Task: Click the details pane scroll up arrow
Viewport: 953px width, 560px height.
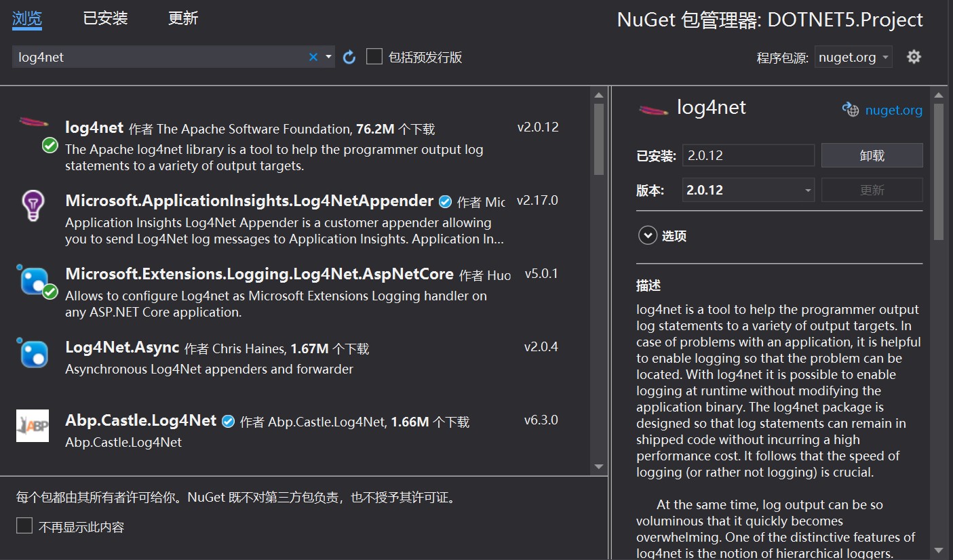Action: pos(939,95)
